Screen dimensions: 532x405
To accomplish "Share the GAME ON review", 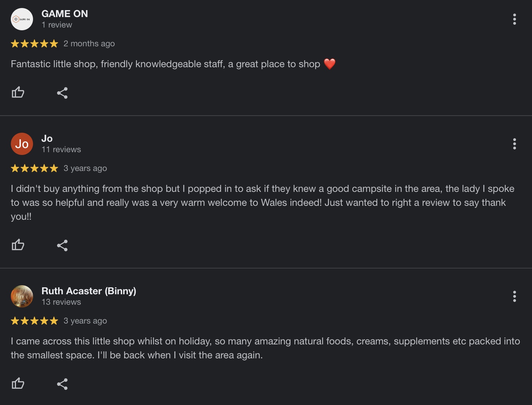I will (62, 93).
